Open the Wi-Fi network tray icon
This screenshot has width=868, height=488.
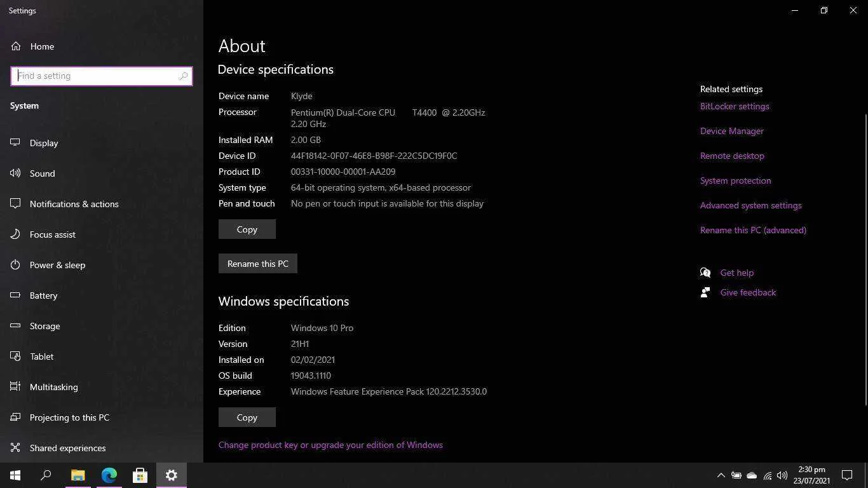pos(768,475)
